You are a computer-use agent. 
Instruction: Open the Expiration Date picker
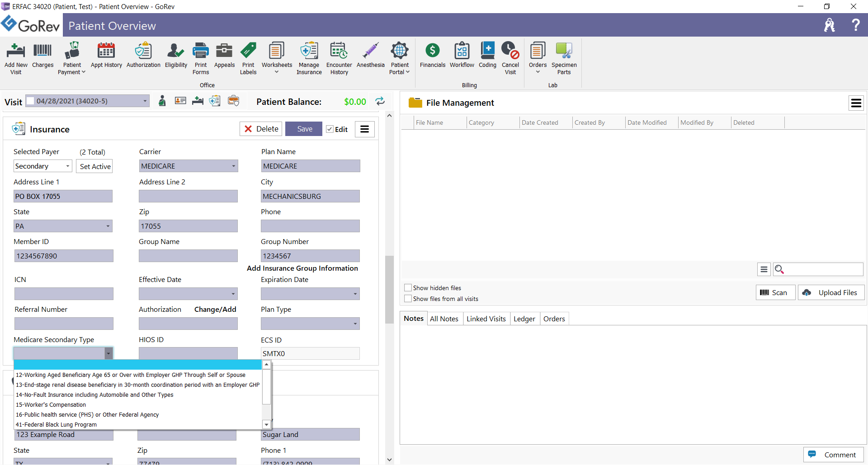pos(355,294)
